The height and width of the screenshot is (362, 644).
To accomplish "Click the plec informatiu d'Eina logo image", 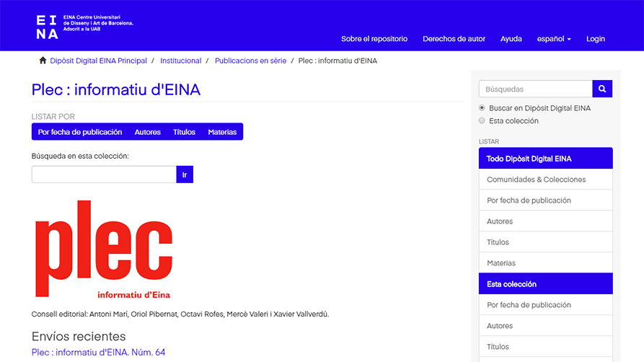I will click(x=104, y=250).
